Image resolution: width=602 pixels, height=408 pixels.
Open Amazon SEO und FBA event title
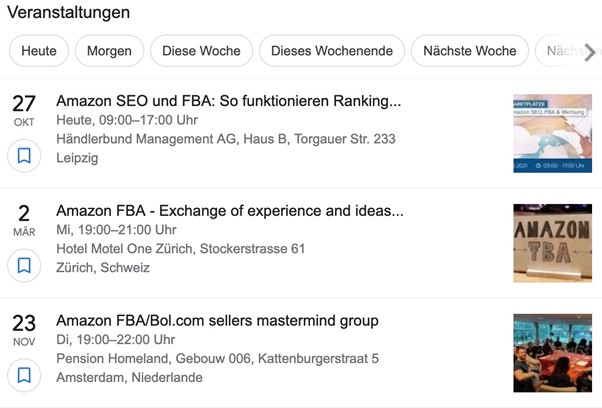pos(229,101)
